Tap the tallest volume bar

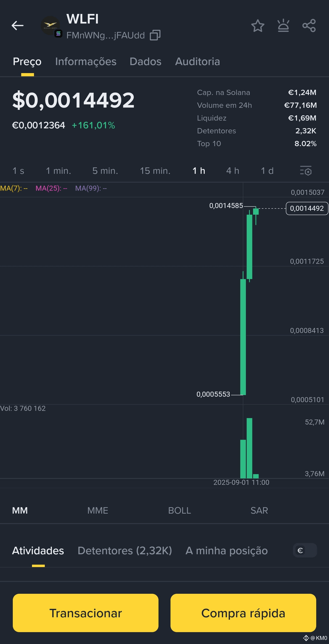pos(249,448)
